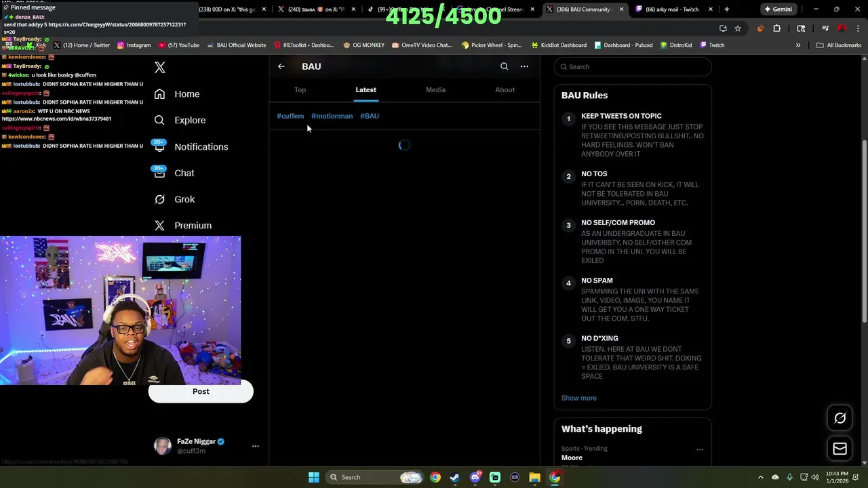Open the Instagram bookmark
This screenshot has height=488, width=868.
(x=134, y=45)
